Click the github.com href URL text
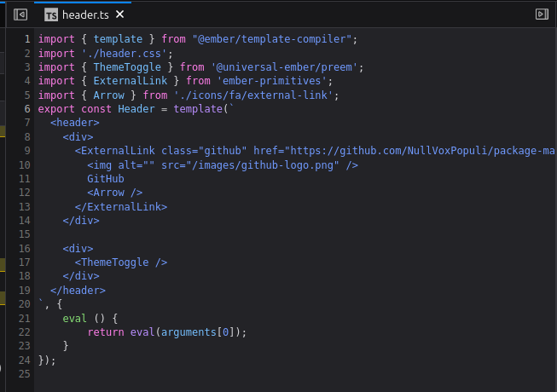The width and height of the screenshot is (557, 392). point(422,151)
